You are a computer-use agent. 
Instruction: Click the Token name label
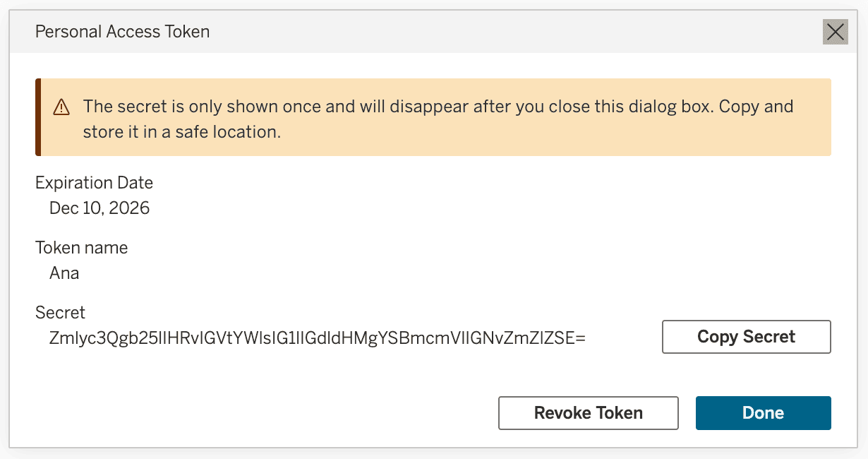coord(81,247)
